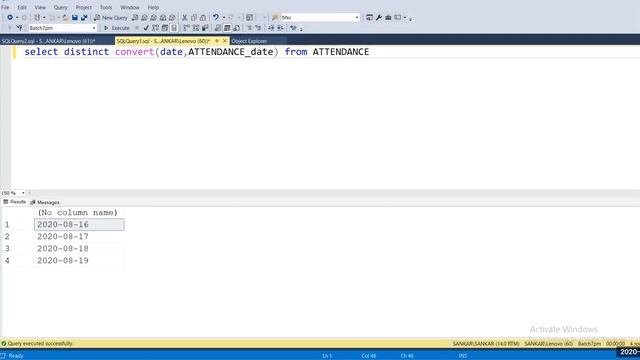Click the Copy icon in toolbar
The image size is (640, 360).
[x=194, y=18]
